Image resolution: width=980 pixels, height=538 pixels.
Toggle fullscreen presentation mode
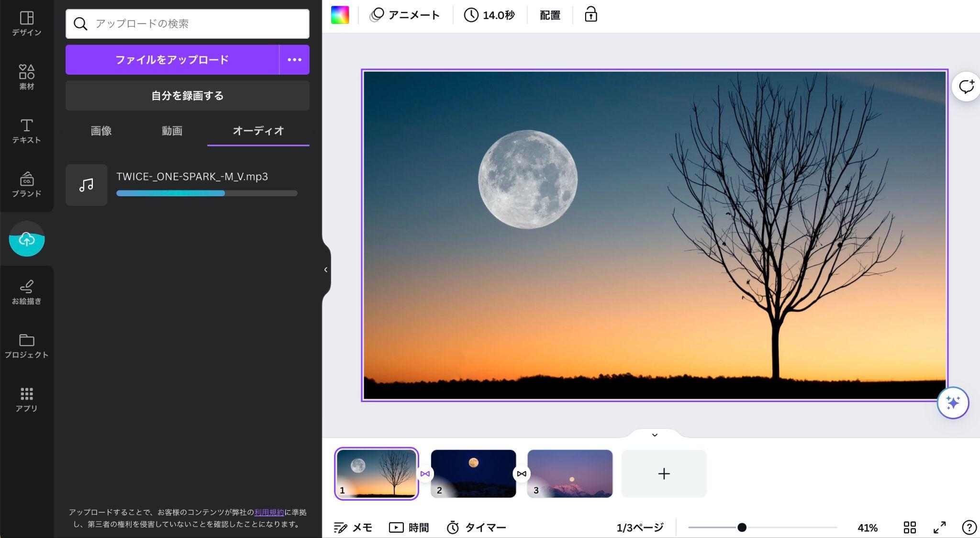(940, 527)
